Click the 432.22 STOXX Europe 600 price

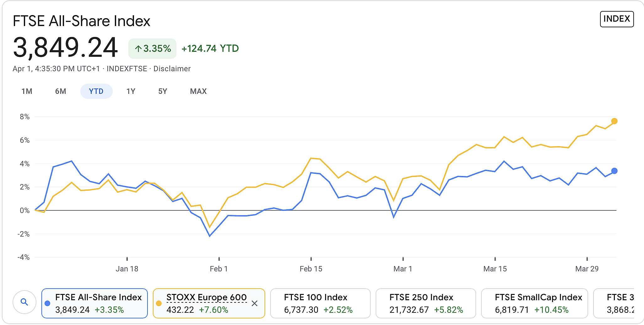point(180,310)
